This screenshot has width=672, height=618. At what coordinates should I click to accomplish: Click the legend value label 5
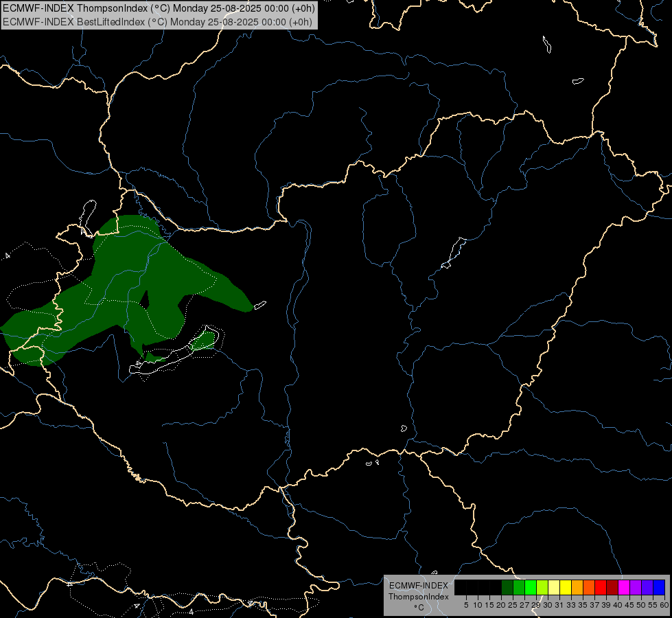click(x=466, y=605)
